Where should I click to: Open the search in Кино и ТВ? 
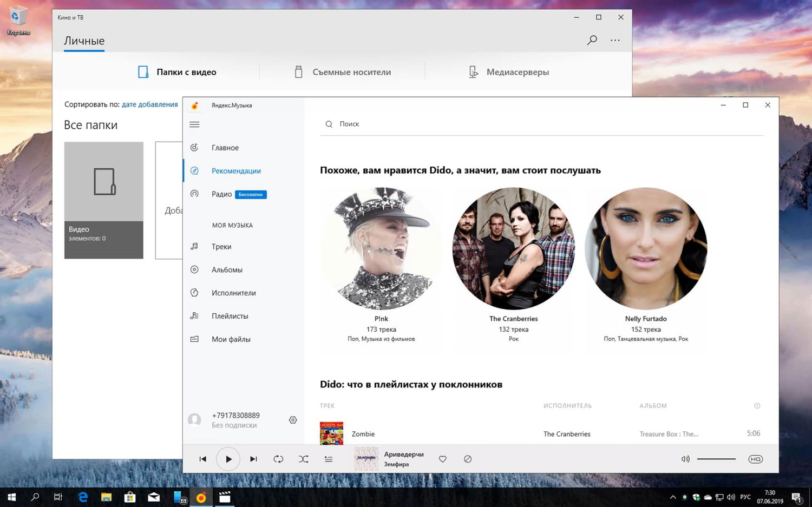(x=592, y=40)
